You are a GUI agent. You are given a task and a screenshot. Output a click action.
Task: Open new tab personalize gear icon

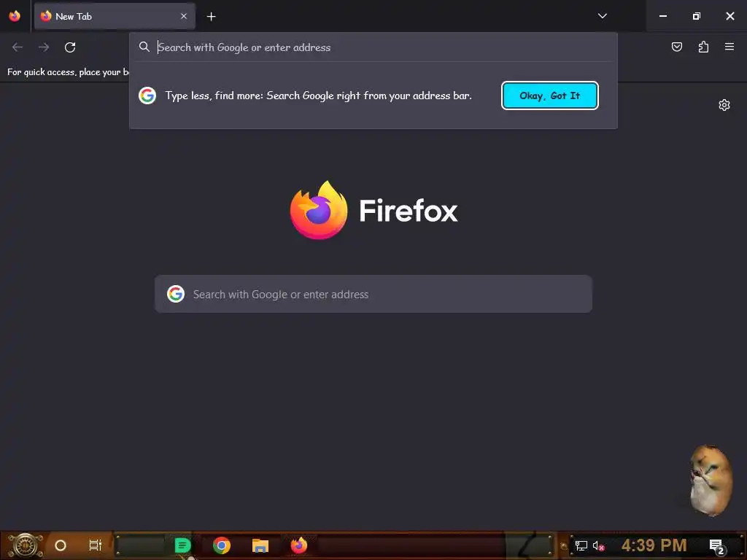point(724,105)
